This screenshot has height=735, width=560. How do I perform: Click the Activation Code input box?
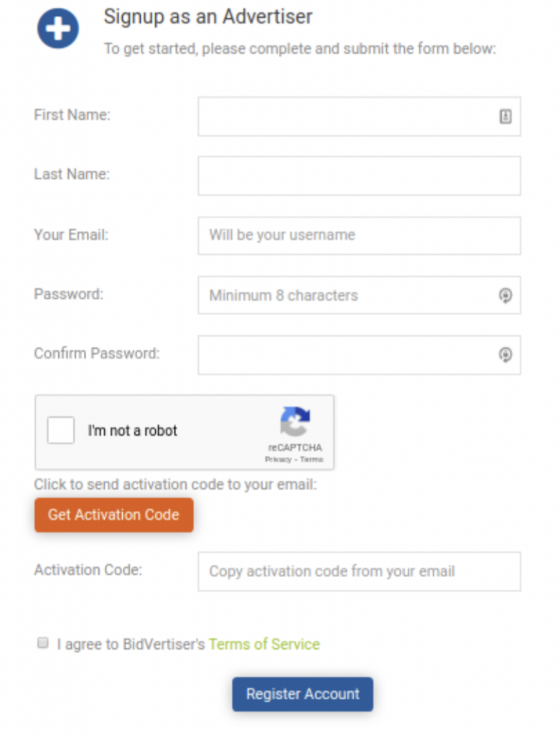tap(359, 571)
